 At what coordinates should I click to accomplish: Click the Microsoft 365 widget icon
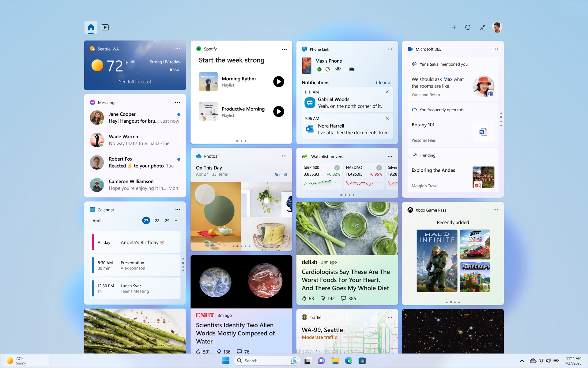pos(410,49)
